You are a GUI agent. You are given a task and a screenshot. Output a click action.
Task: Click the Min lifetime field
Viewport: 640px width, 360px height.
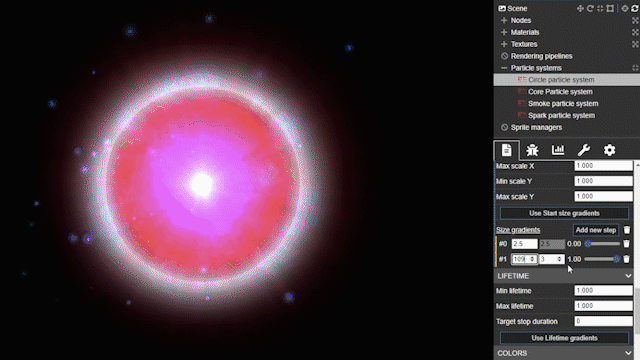(604, 291)
